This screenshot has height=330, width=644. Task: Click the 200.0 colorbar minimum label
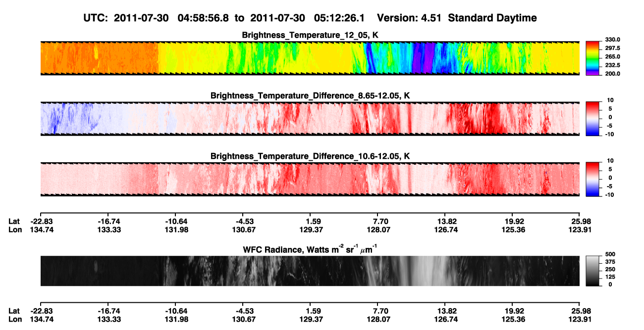pyautogui.click(x=612, y=74)
